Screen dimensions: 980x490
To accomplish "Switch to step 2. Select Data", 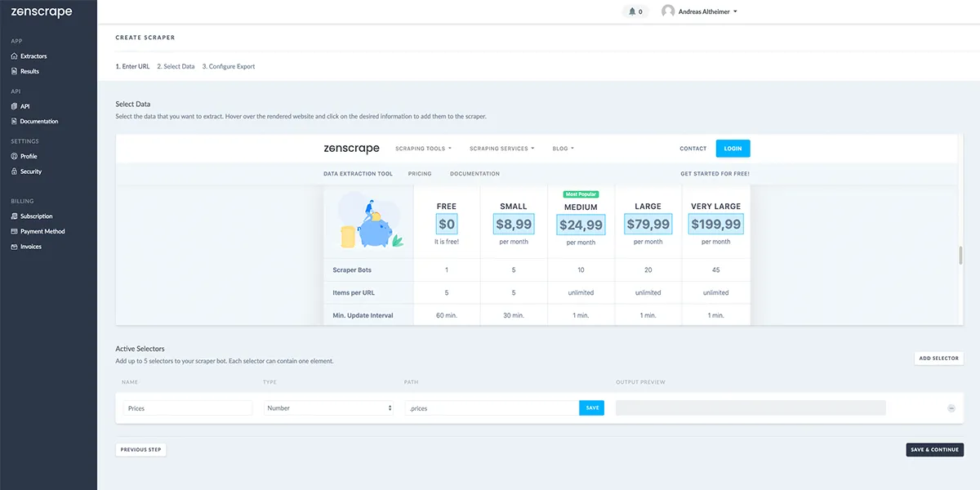I will coord(176,66).
